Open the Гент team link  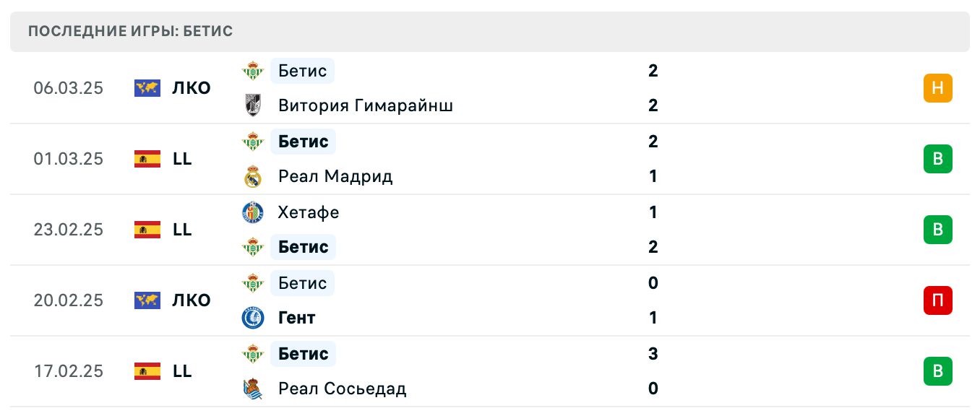pos(297,318)
